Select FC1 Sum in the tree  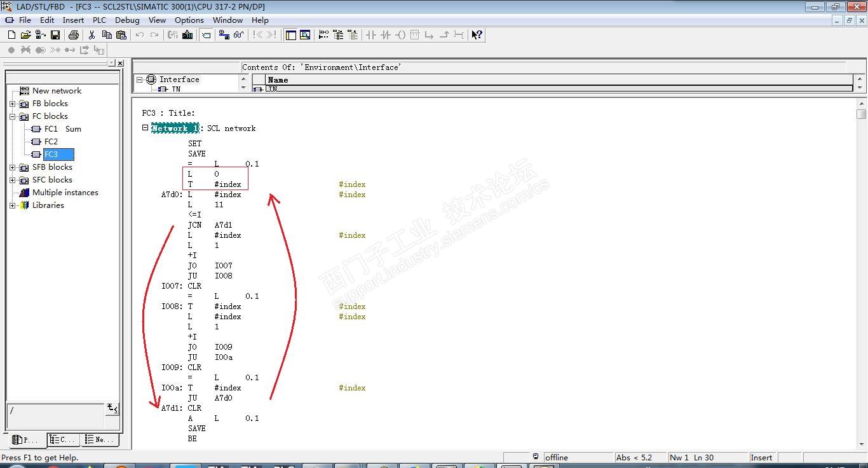pyautogui.click(x=62, y=129)
